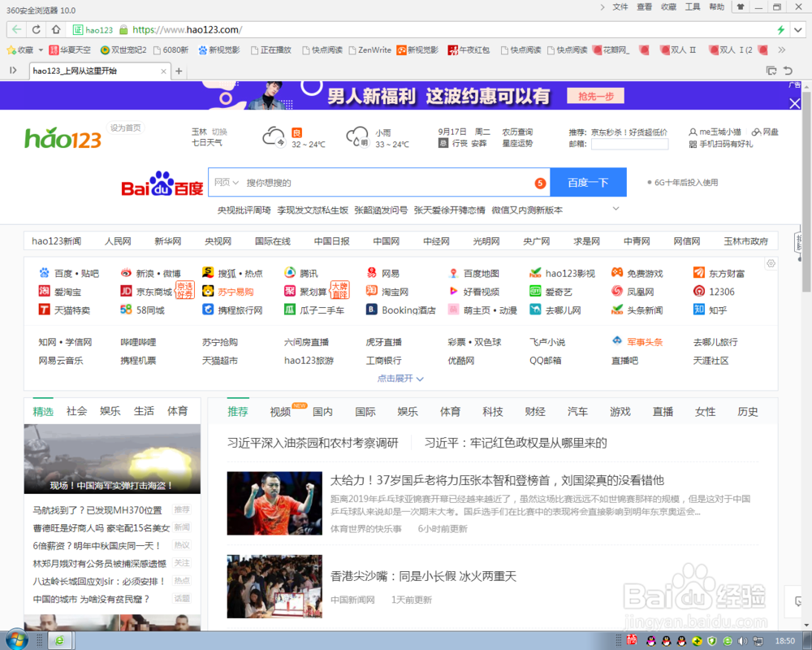This screenshot has height=650, width=812.
Task: Click the skin shirt icon in title bar
Action: 741,6
